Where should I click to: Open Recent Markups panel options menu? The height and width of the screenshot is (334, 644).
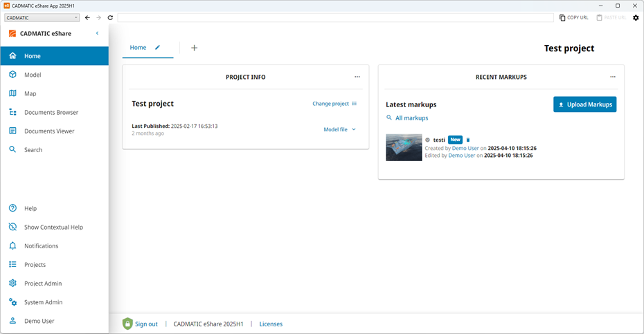tap(613, 77)
